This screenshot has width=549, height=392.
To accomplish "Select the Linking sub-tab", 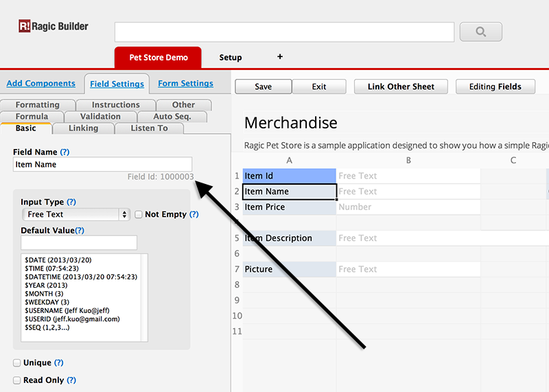I will tap(83, 128).
